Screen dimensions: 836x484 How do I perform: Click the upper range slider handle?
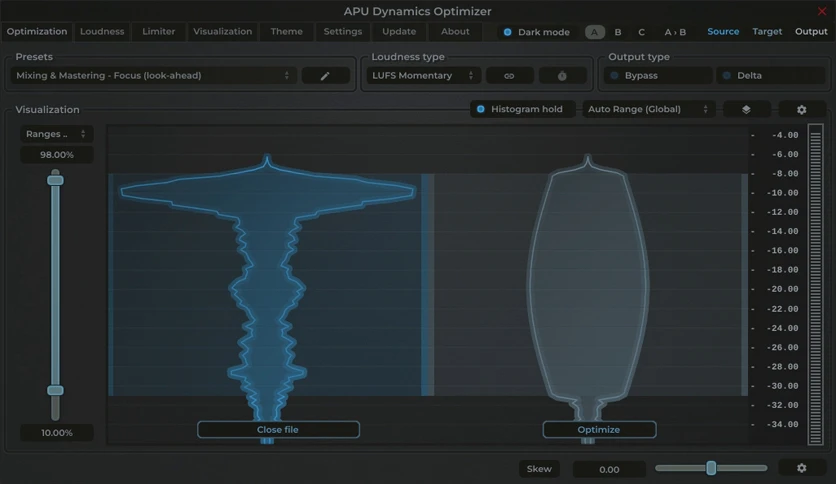point(55,180)
